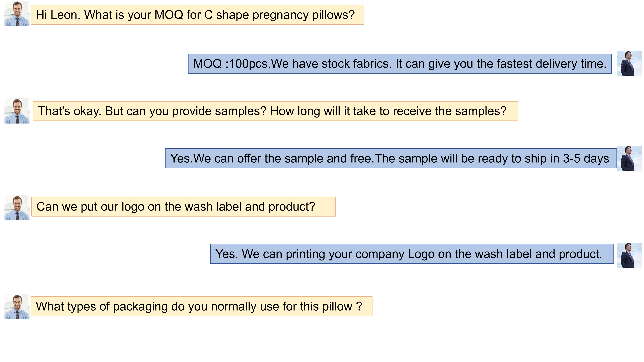Screen dimensions: 644x362
Task: Select the 'Hi Leon. What is your MOQ' message bubble
Action: click(x=197, y=15)
